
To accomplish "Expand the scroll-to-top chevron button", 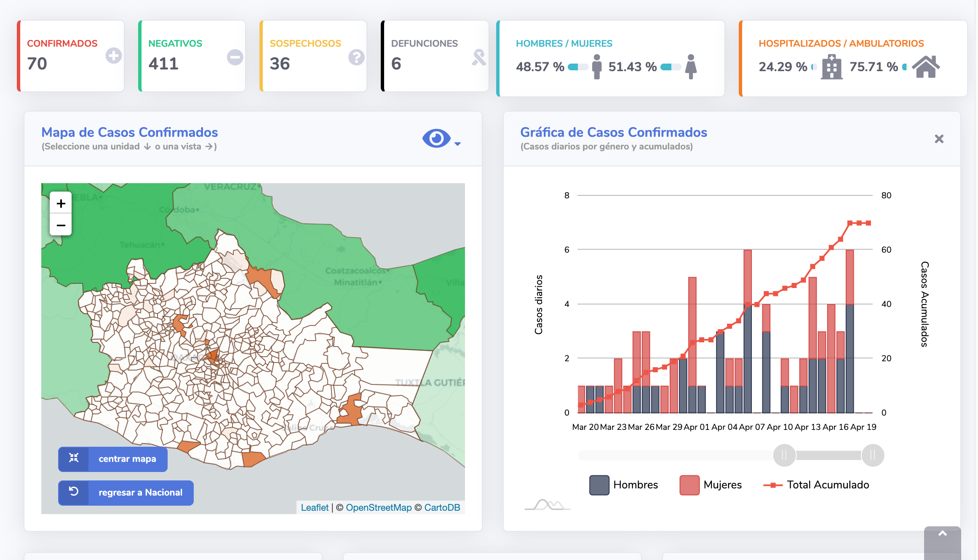I will pos(942,534).
